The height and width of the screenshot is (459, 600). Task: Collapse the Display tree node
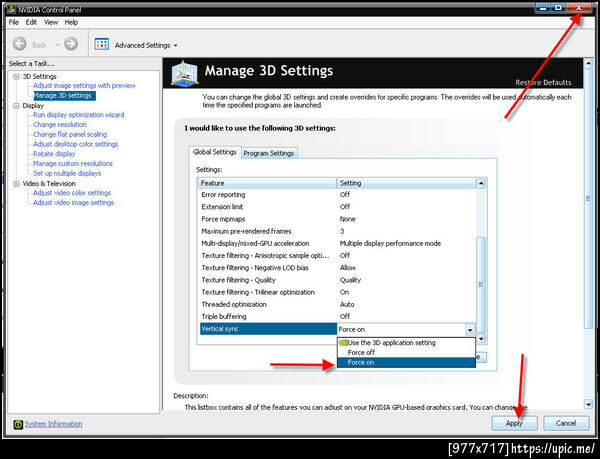[x=16, y=106]
